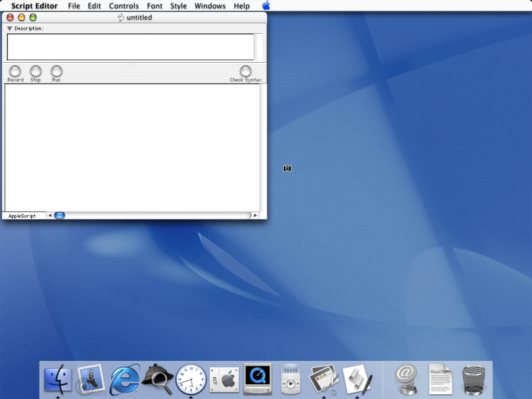Click the Stop button in Script Editor
This screenshot has width=532, height=399.
pos(36,71)
